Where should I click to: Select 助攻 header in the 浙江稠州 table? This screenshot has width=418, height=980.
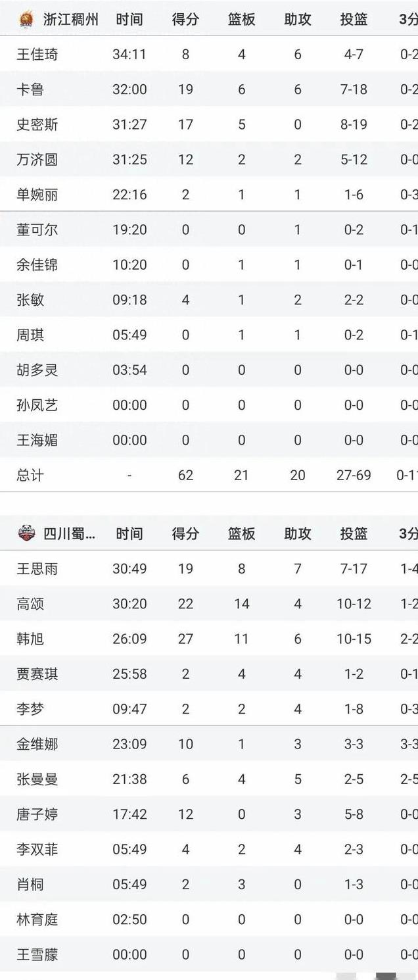298,20
